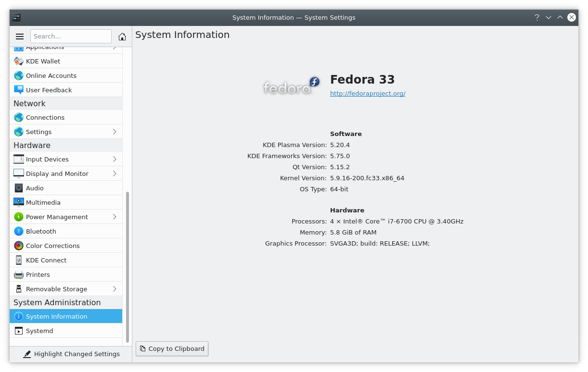Expand Display and Monitor chevron
The height and width of the screenshot is (372, 588).
coord(115,174)
